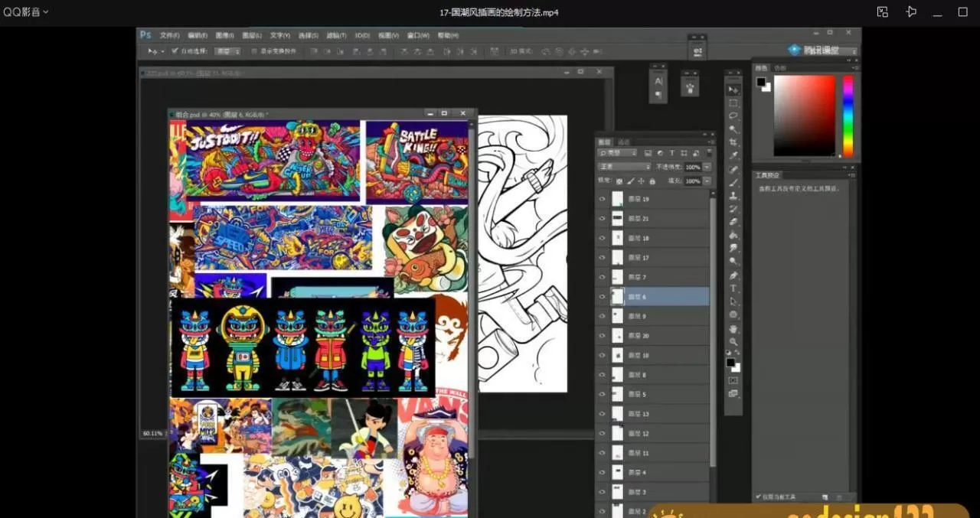Screen dimensions: 980x518
Task: Hide the 图层 21 layer
Action: [603, 218]
